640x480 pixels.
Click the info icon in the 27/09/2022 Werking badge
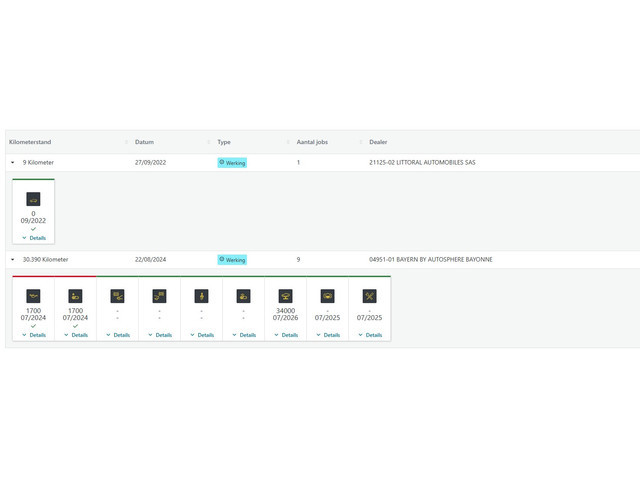[x=222, y=162]
